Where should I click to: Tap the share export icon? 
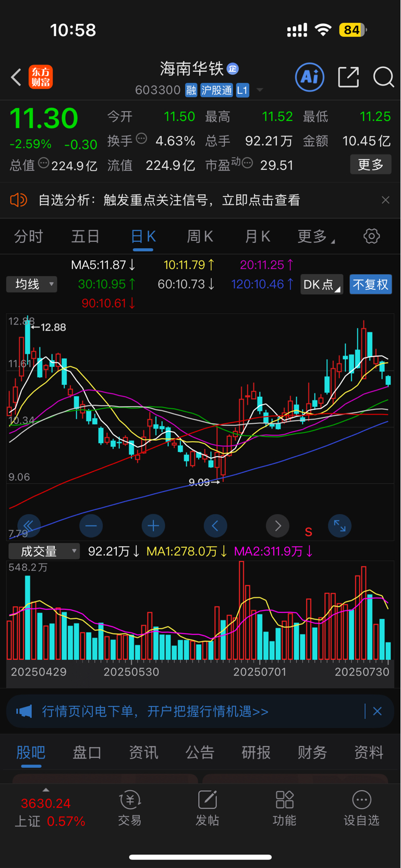click(348, 77)
